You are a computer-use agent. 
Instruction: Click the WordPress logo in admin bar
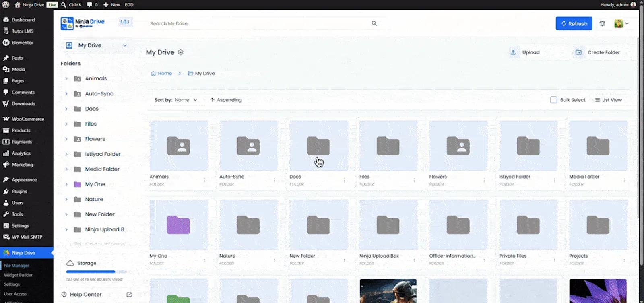(6, 5)
